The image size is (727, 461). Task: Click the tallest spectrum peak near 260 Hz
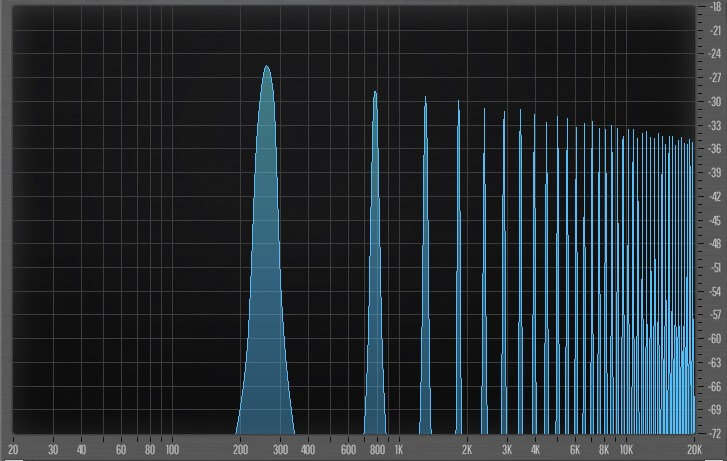(266, 70)
